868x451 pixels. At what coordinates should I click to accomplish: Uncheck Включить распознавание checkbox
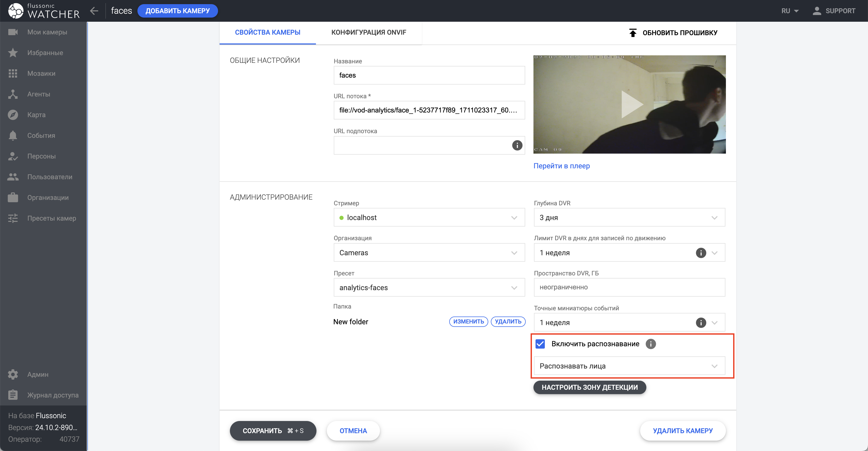[540, 344]
